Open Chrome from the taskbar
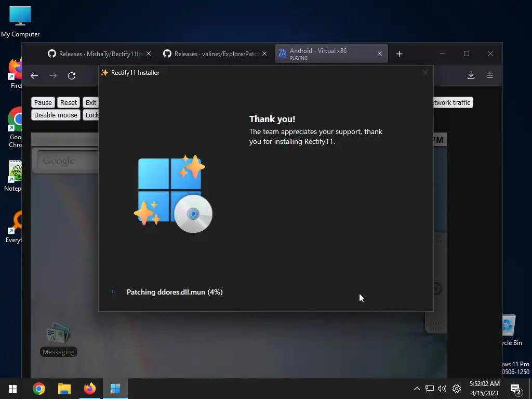The image size is (532, 399). [38, 389]
